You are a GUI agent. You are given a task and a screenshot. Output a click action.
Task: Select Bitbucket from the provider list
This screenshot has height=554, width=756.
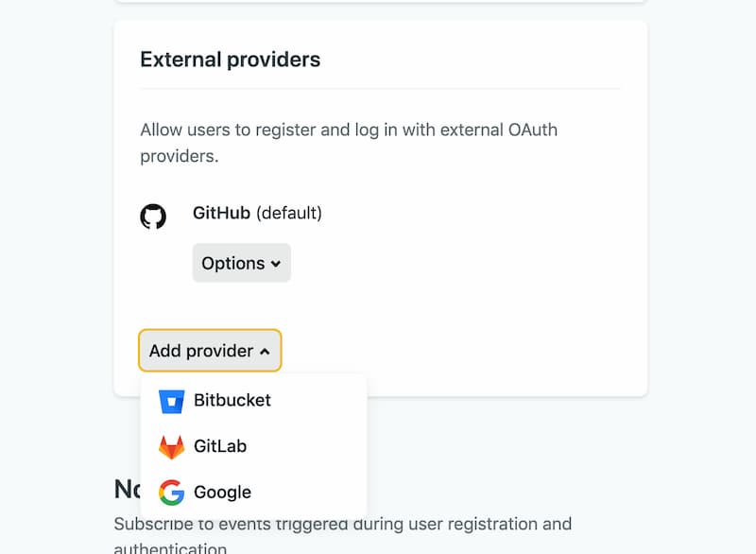point(232,400)
